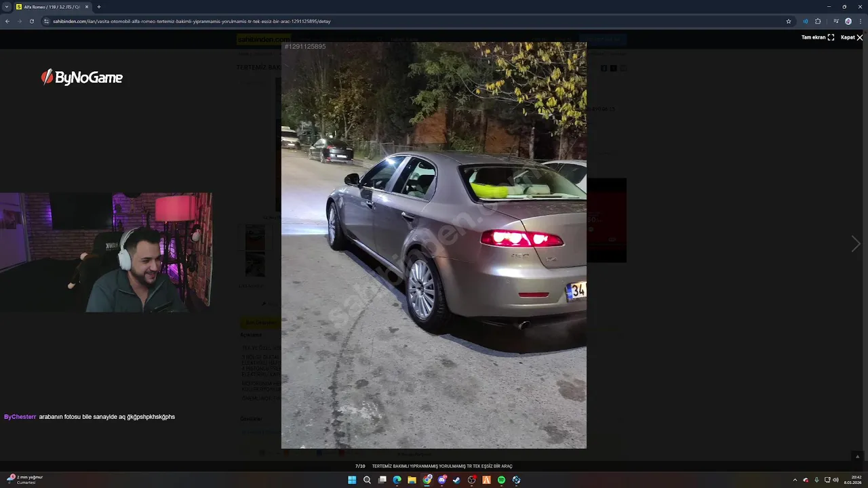868x488 pixels.
Task: Go back in browser history
Action: pyautogui.click(x=7, y=21)
